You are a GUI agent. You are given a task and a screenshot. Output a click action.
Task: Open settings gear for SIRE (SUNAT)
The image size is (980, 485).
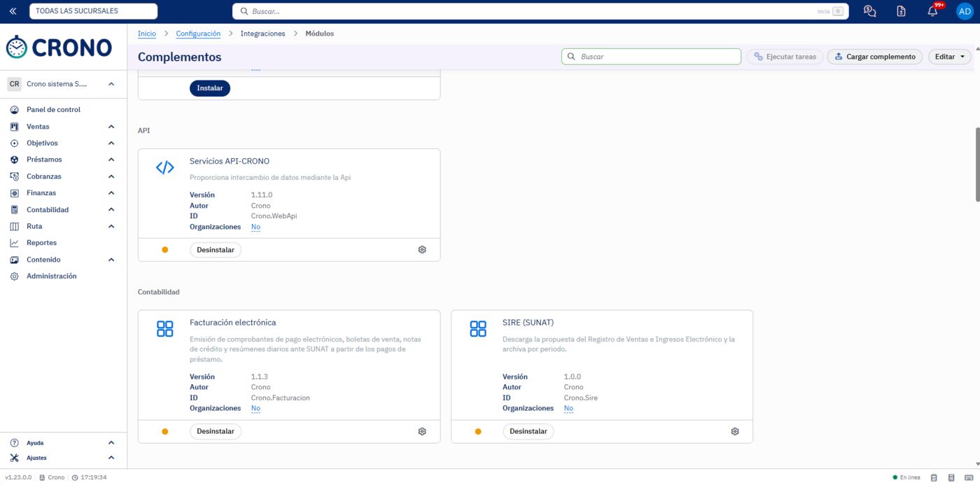pos(735,432)
